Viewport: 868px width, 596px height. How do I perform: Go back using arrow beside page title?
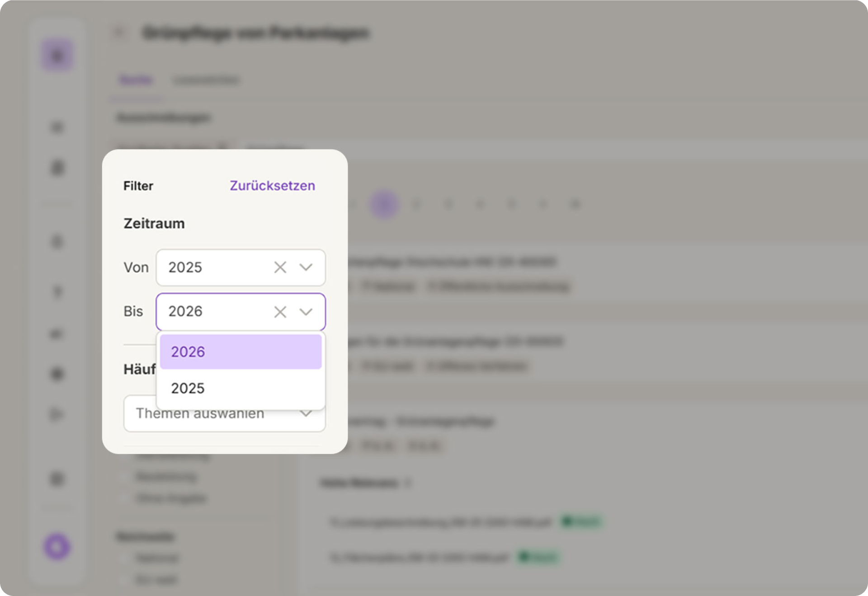pos(119,33)
